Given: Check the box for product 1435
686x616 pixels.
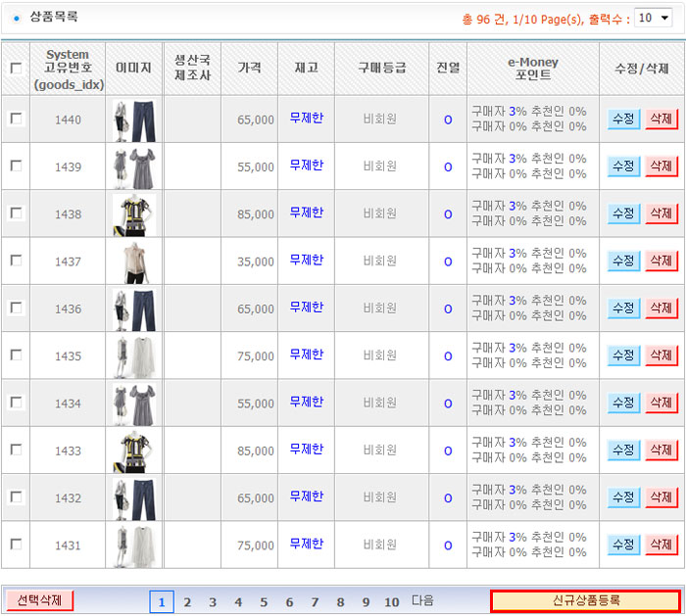Looking at the screenshot, I should coord(16,355).
